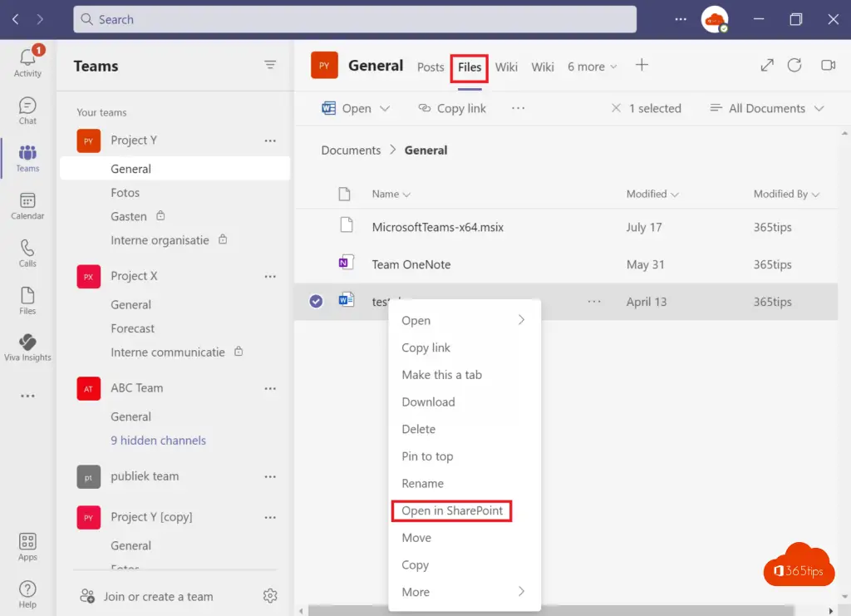Screen dimensions: 851x616
Task: Show the 9 hidden channels link
Action: click(158, 441)
